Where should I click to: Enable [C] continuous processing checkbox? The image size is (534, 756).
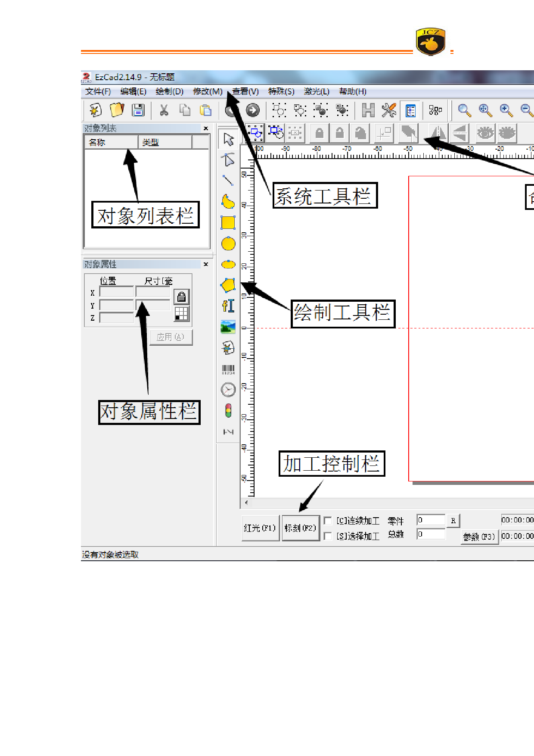(328, 521)
